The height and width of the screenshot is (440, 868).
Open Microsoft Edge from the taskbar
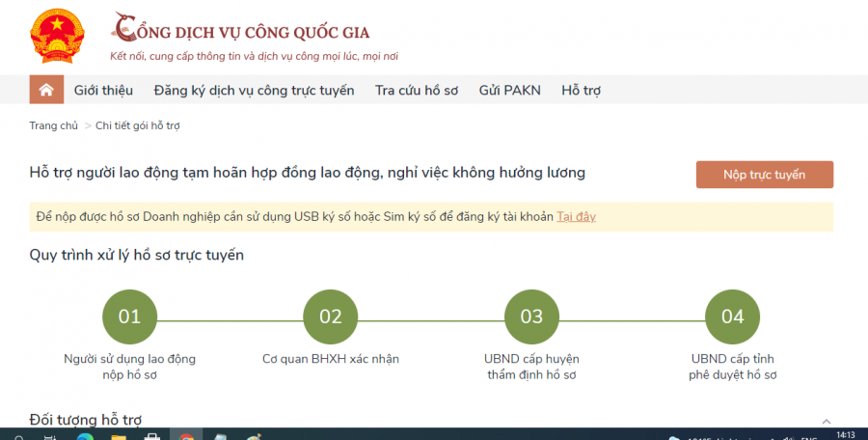coord(85,436)
